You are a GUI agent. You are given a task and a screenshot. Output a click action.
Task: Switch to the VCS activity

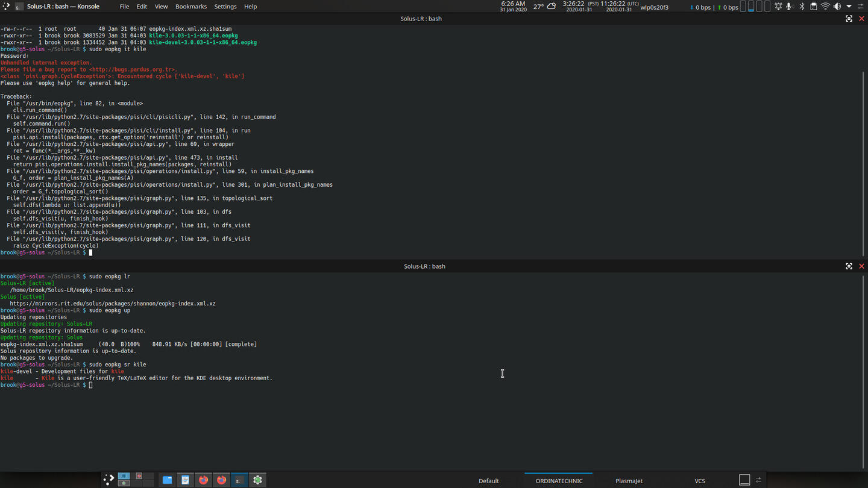coord(699,481)
